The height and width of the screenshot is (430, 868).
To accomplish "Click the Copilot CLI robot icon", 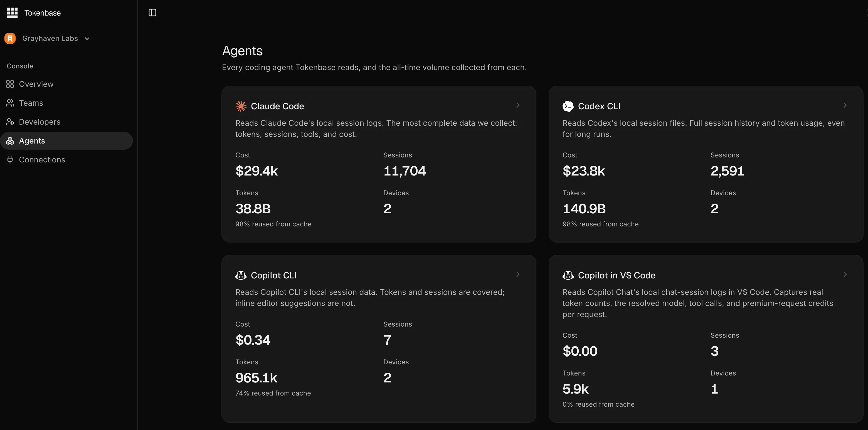I will [x=241, y=275].
